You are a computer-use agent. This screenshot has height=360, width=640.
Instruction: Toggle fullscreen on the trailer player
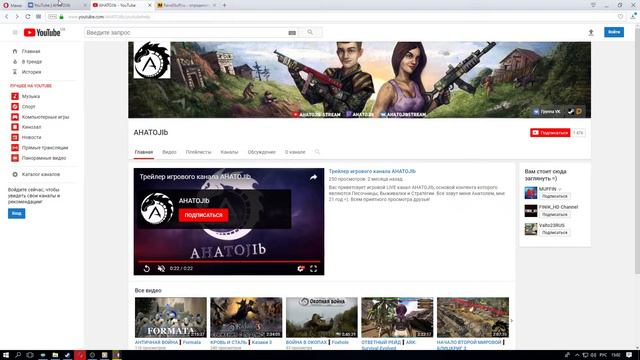(313, 268)
